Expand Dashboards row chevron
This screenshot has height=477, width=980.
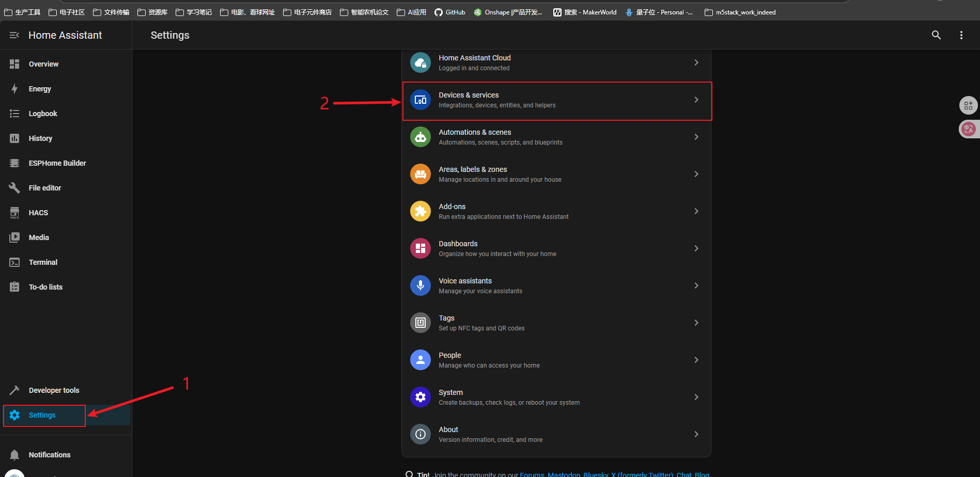696,248
